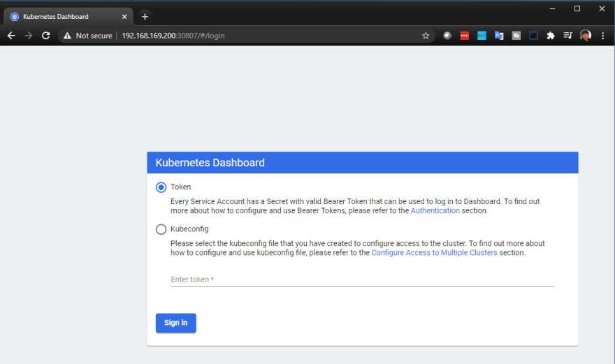
Task: Open the Authentication link
Action: [x=435, y=210]
